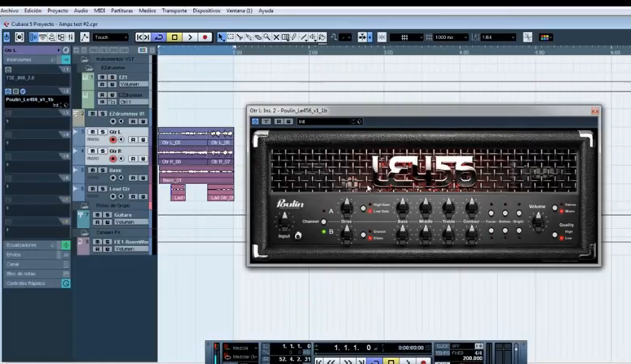
Task: Open the Touch automation mode dropdown
Action: coord(110,37)
